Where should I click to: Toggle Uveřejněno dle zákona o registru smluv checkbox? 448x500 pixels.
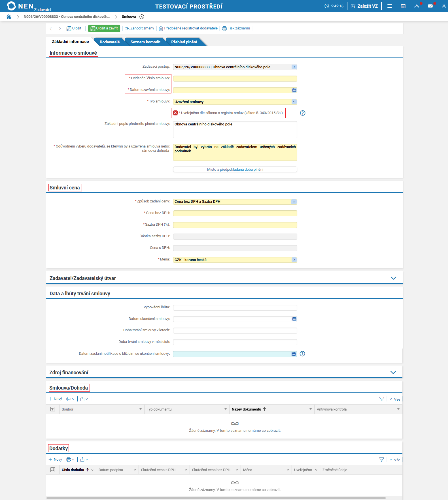[x=175, y=113]
